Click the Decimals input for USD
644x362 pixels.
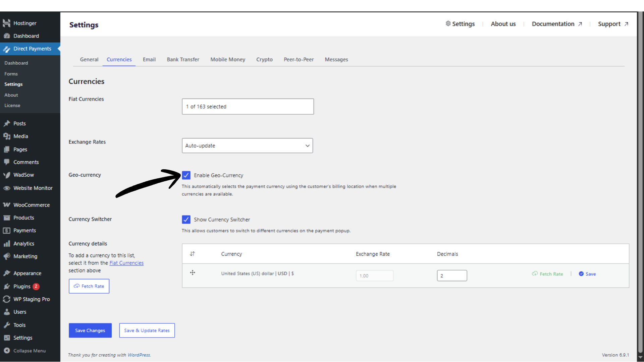click(451, 276)
